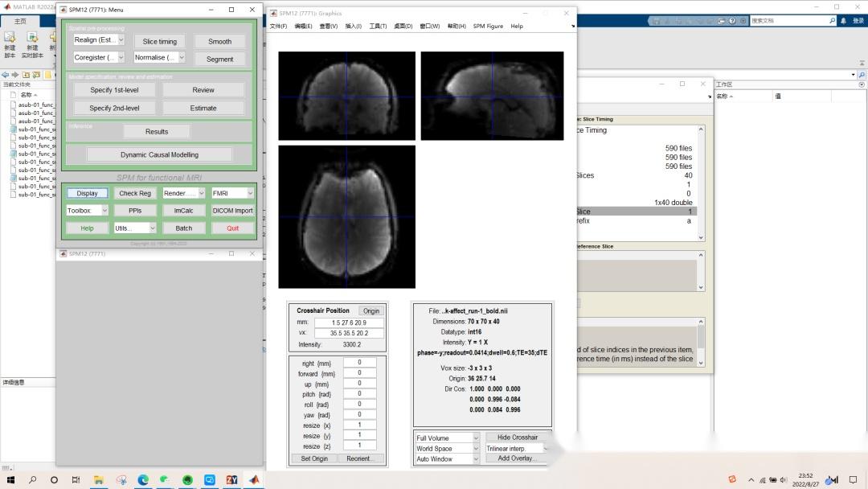The width and height of the screenshot is (868, 489).
Task: Click the Dynamic Causal Modelling button
Action: click(x=159, y=154)
